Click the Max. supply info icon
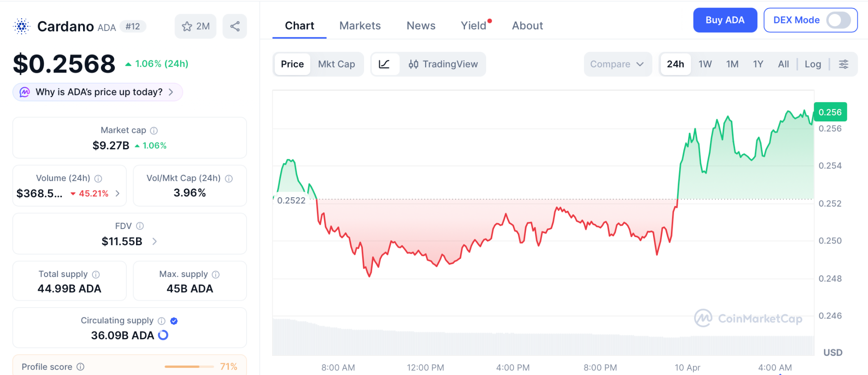868x375 pixels. click(x=216, y=274)
